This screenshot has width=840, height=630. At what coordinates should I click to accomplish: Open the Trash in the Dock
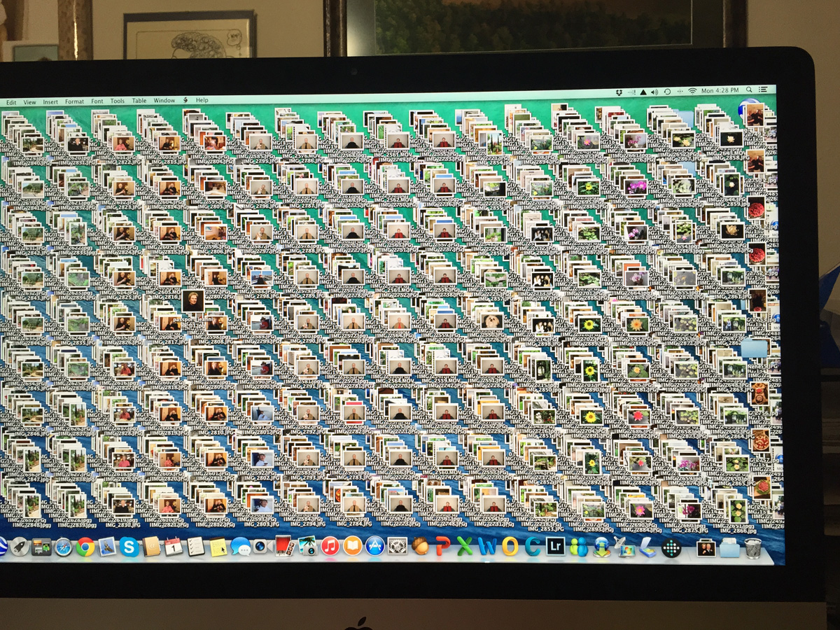pyautogui.click(x=752, y=548)
